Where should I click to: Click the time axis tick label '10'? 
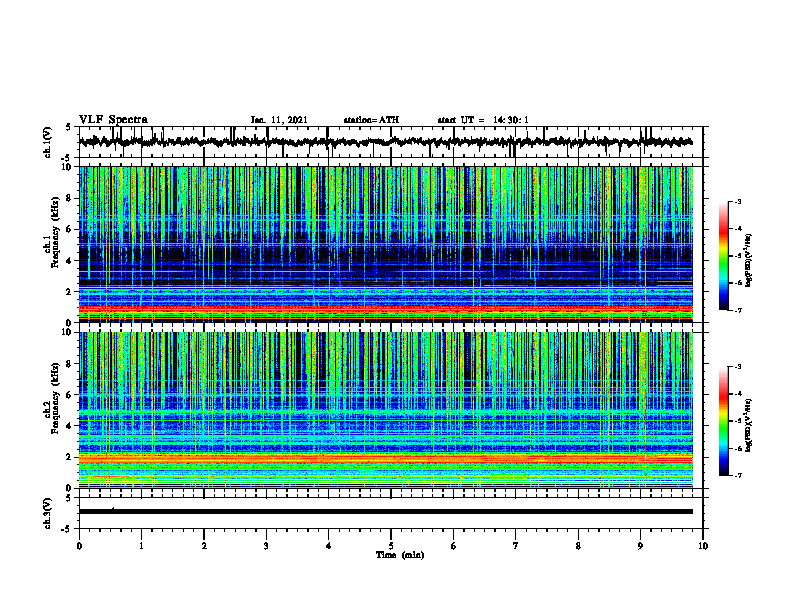coord(703,546)
